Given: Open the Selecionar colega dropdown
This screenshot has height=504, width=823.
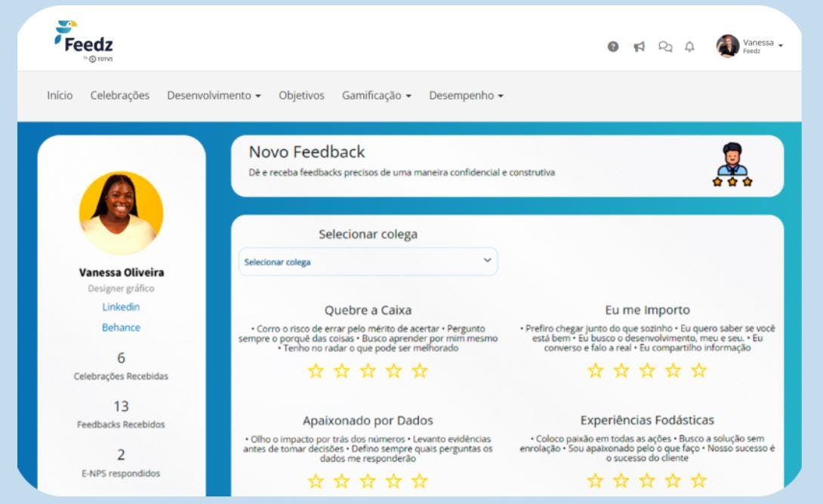Looking at the screenshot, I should (x=368, y=261).
